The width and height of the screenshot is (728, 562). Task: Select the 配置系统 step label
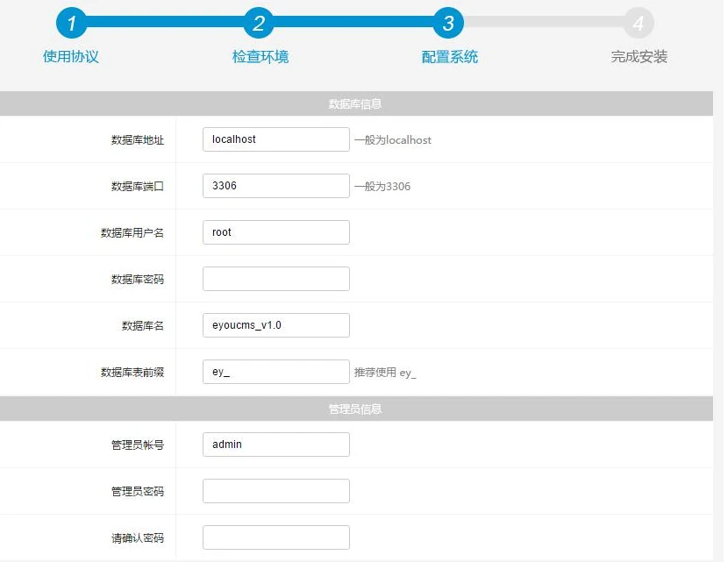tap(450, 57)
